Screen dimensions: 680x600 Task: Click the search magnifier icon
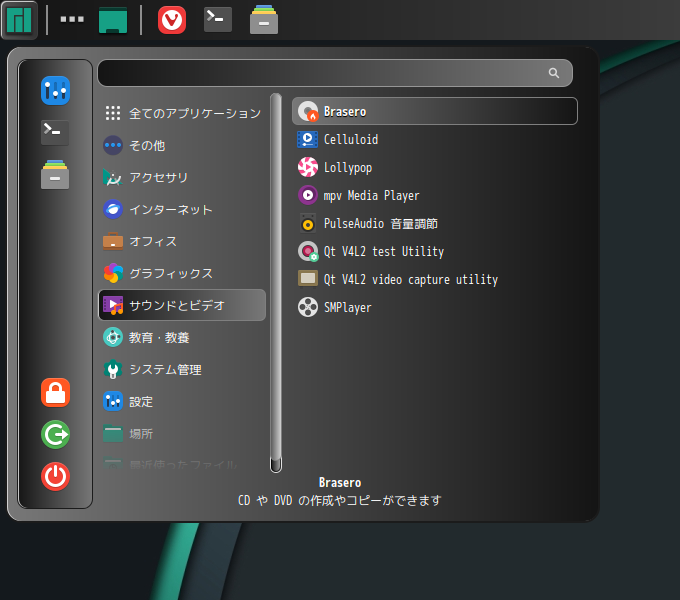click(553, 73)
